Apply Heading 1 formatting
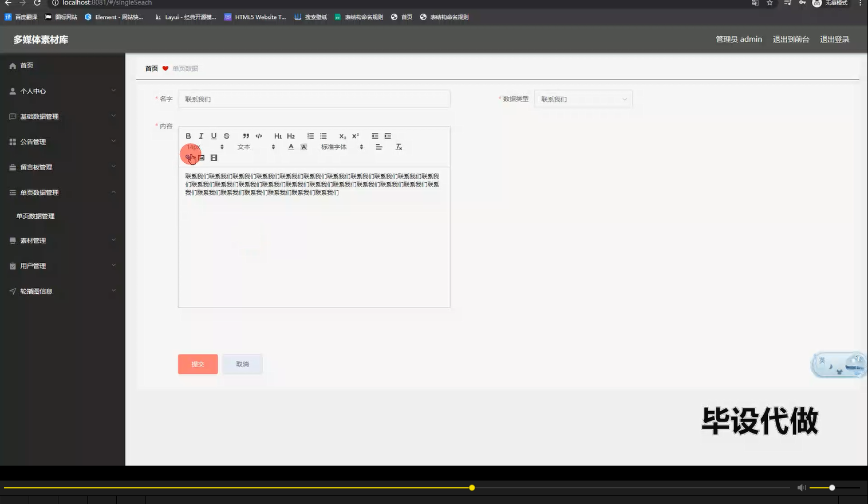This screenshot has height=504, width=868. point(278,136)
